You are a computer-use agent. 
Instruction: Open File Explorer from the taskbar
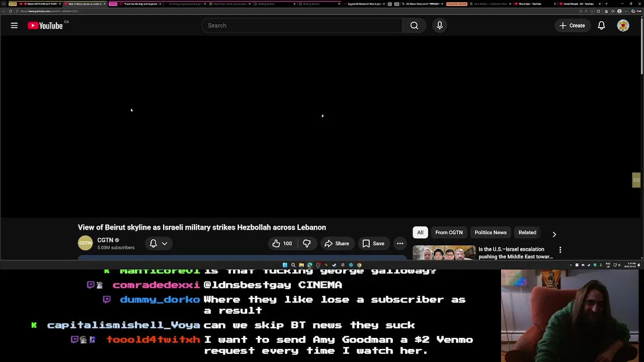coord(301,265)
